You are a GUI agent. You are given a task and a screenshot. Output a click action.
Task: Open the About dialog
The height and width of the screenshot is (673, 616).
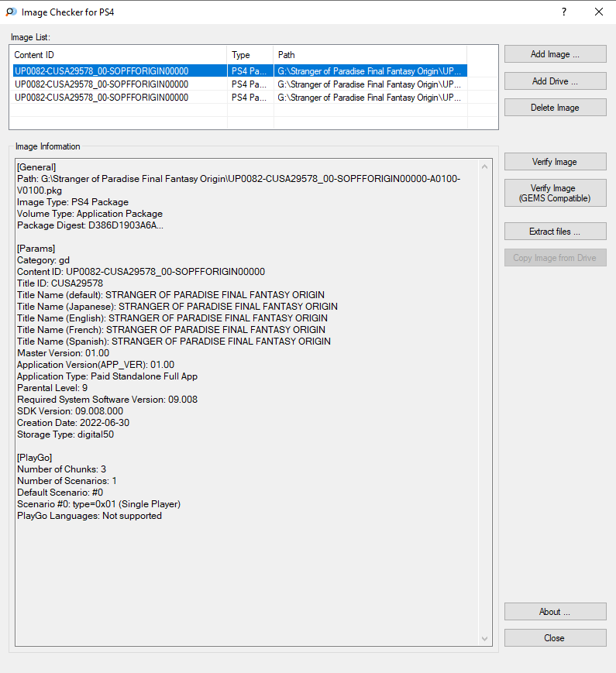pyautogui.click(x=555, y=612)
